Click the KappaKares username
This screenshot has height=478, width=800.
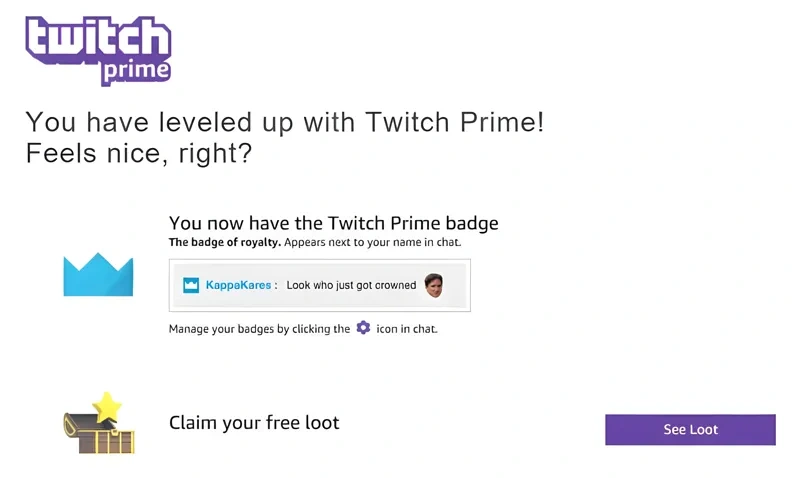pyautogui.click(x=238, y=285)
